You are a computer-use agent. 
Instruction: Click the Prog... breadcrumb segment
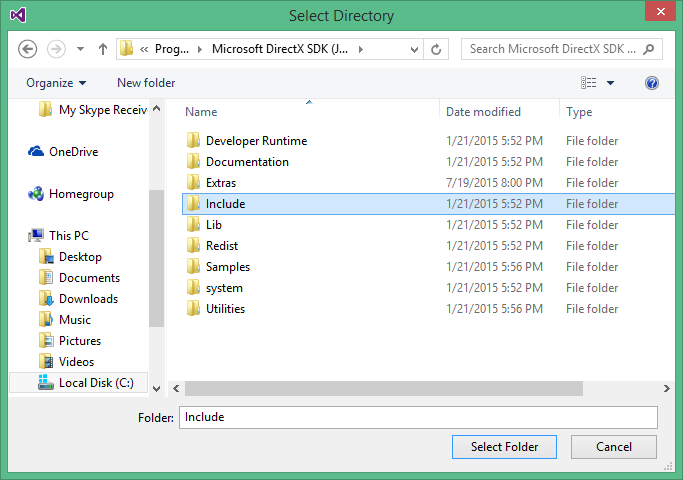point(172,49)
